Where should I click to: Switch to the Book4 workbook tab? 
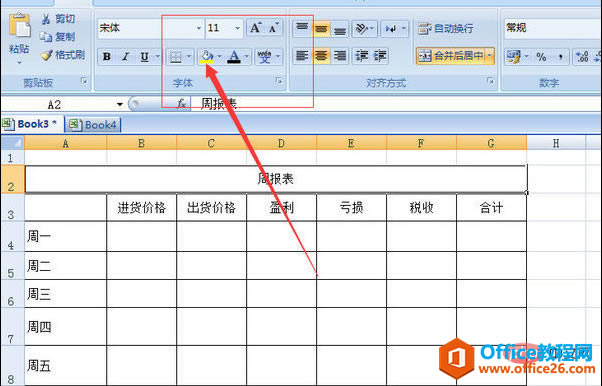[x=93, y=125]
